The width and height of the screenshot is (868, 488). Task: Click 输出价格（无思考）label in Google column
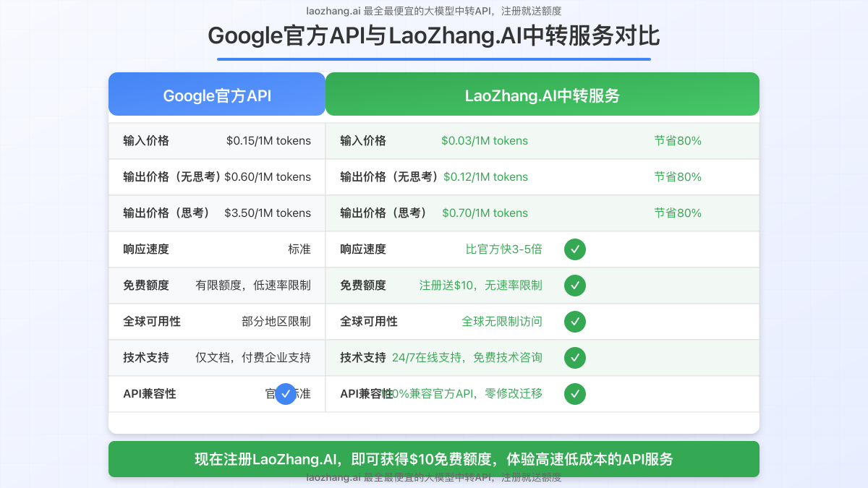[x=173, y=177]
